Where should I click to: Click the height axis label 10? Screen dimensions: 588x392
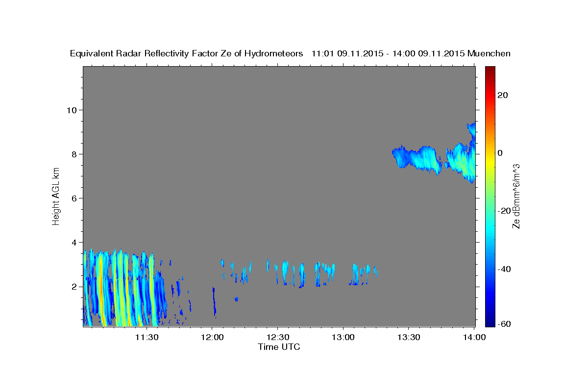(72, 110)
